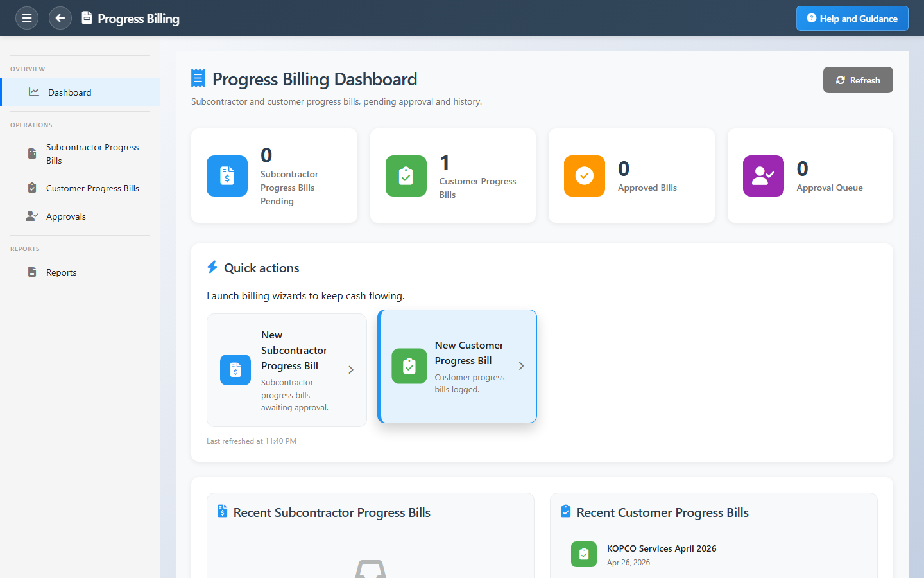The width and height of the screenshot is (924, 578).
Task: Click chevron on New Customer Progress Bill tile
Action: [x=522, y=366]
